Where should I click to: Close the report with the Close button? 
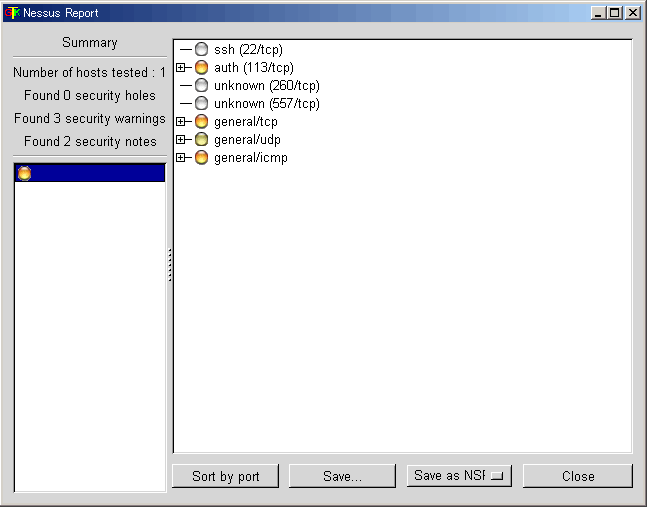coord(578,476)
